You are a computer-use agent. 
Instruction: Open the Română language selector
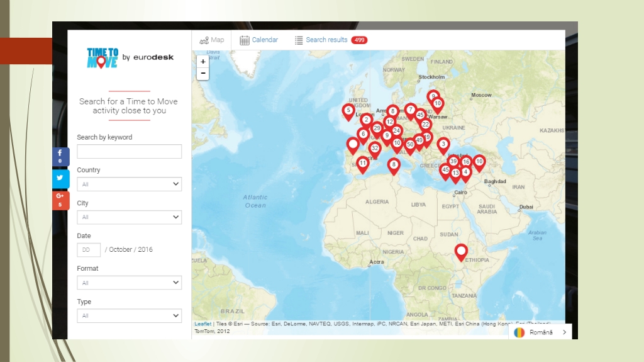pos(540,332)
